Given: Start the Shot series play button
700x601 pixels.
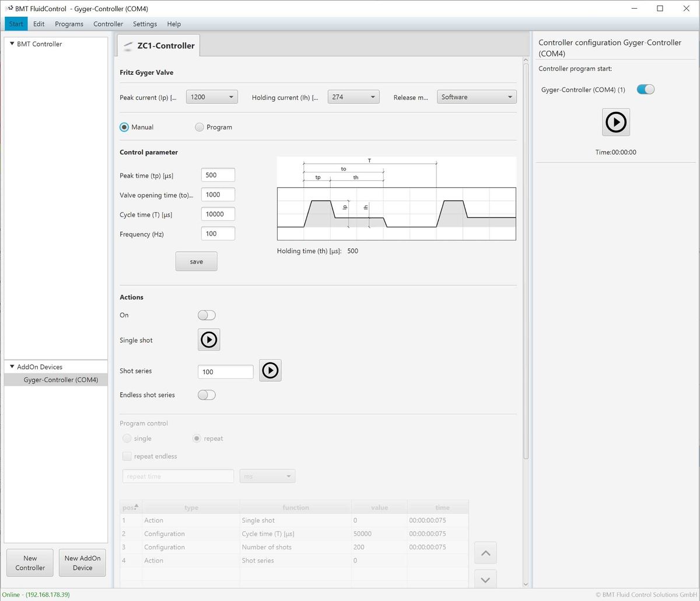Looking at the screenshot, I should click(270, 371).
